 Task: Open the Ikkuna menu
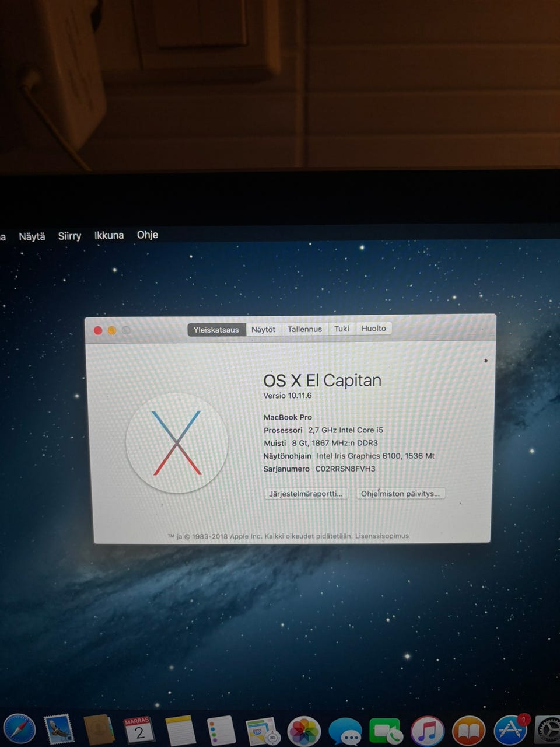pos(109,235)
